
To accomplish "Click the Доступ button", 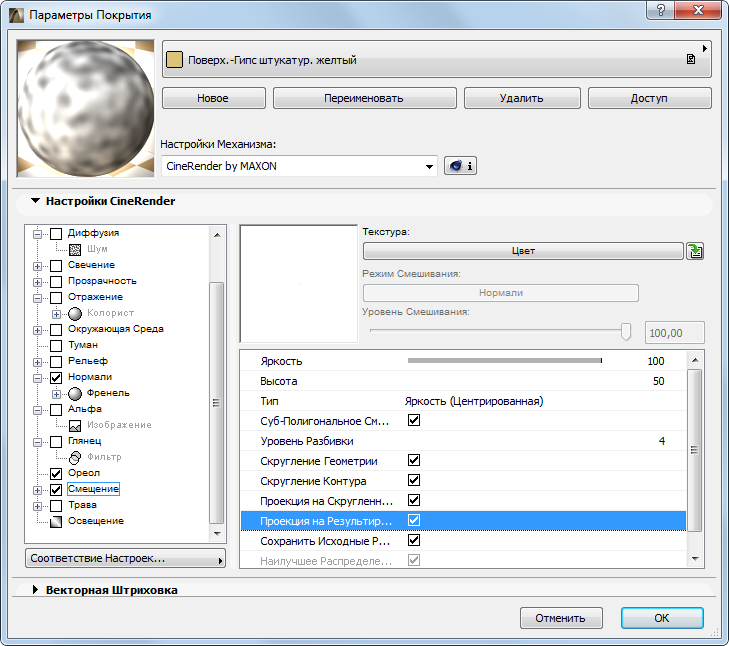I will (649, 98).
